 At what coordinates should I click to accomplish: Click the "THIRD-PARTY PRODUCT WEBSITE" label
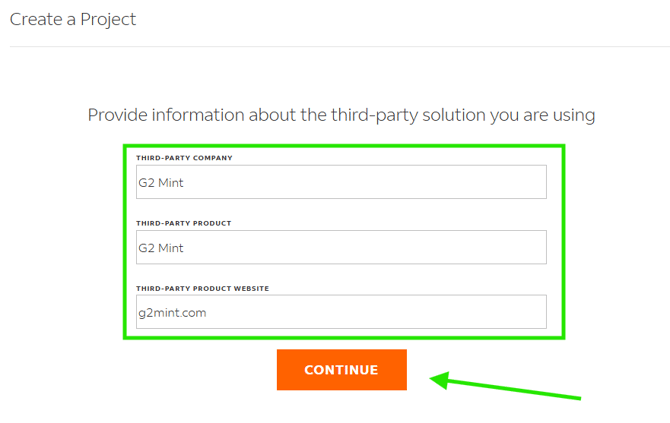(202, 288)
